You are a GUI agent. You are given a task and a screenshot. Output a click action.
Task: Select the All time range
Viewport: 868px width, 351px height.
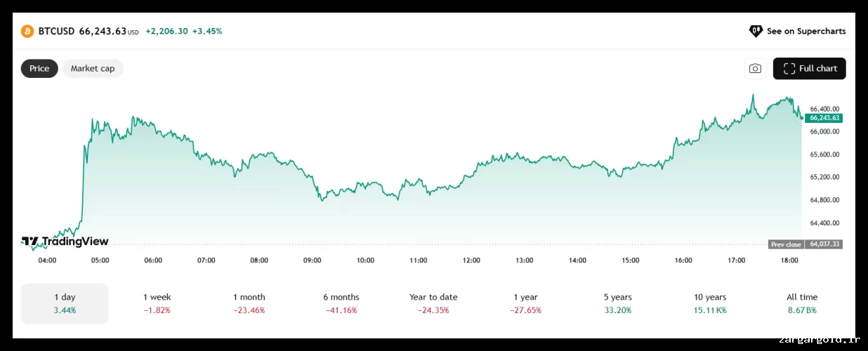802,303
